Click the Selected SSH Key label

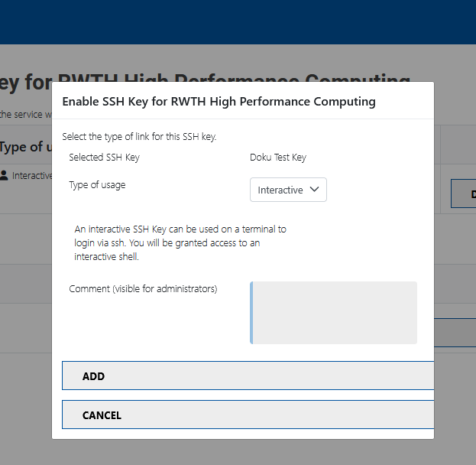104,158
